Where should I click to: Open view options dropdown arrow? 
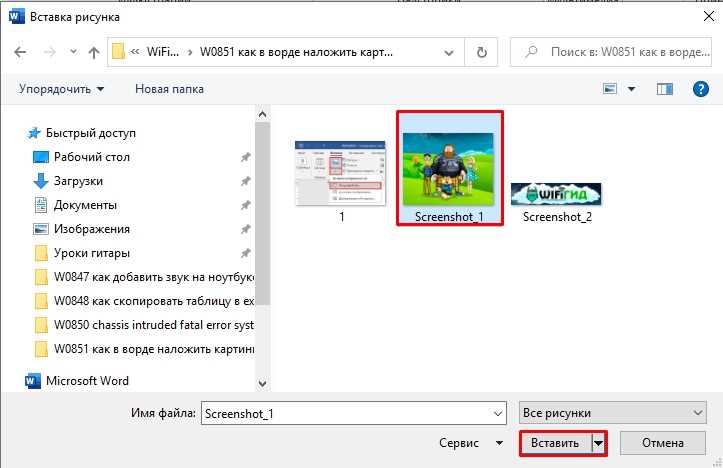(x=631, y=89)
